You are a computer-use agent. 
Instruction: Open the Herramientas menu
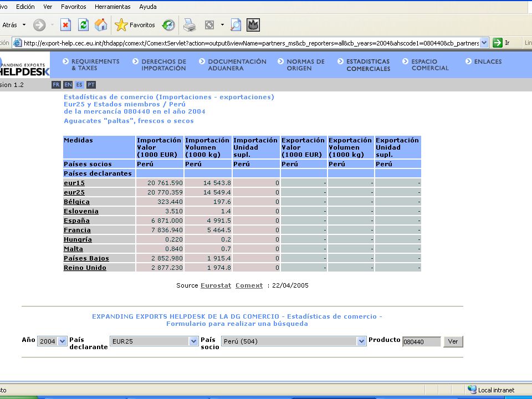click(x=112, y=7)
